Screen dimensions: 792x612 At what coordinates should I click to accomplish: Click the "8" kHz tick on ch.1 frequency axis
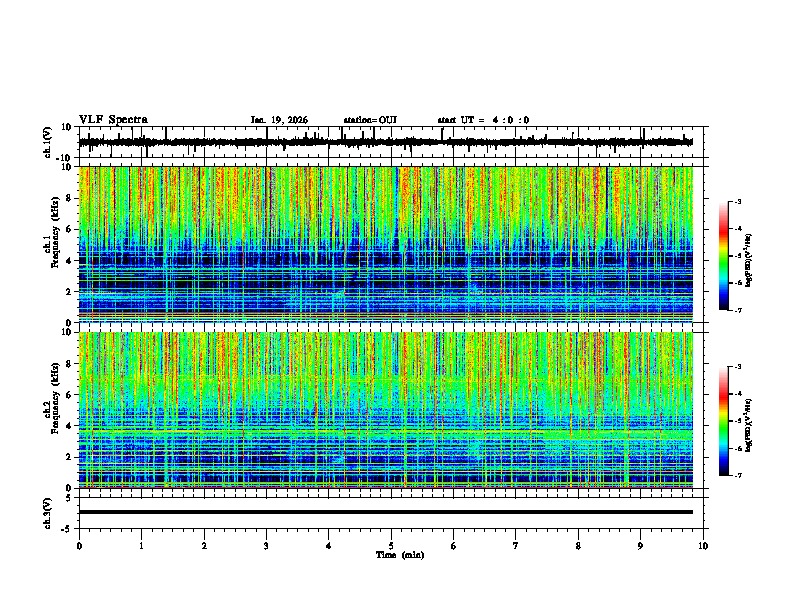point(70,198)
